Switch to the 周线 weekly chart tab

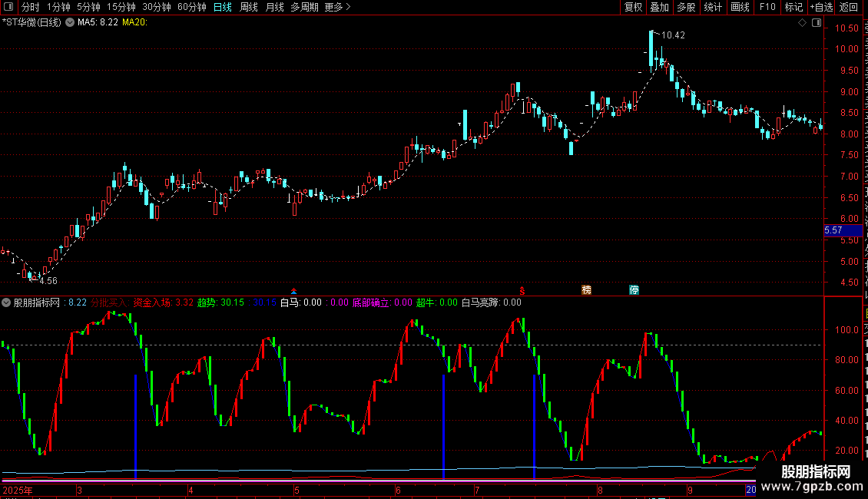click(249, 7)
